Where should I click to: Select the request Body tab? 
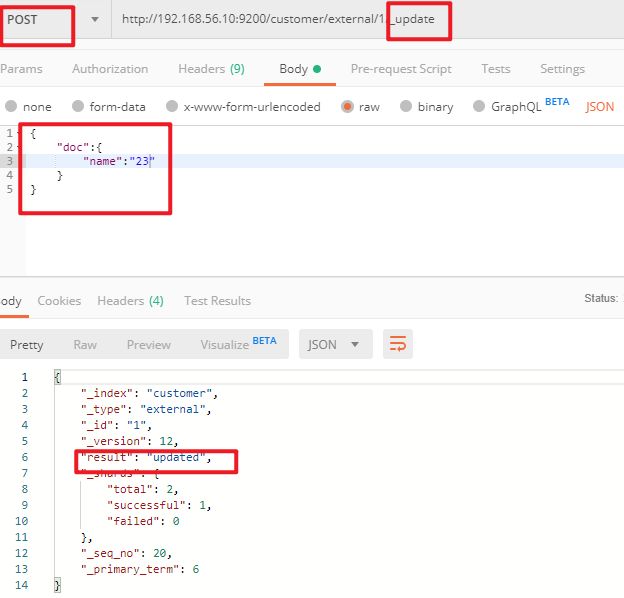pyautogui.click(x=300, y=69)
